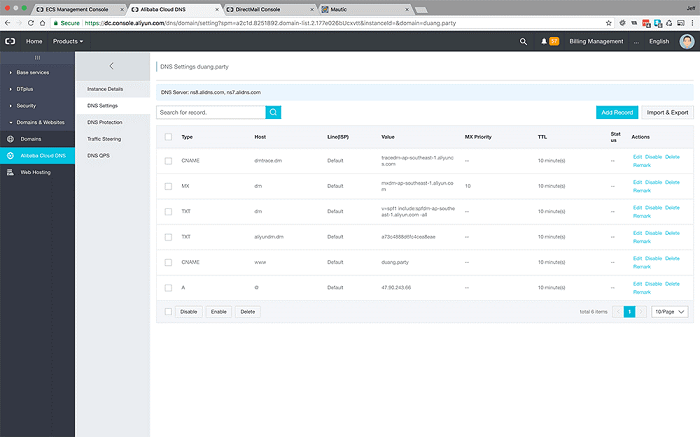Check the dmtrace.dm CNAME record row

click(168, 161)
